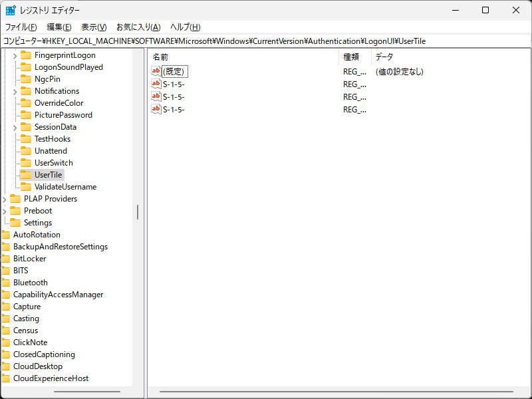Select the Casting key
This screenshot has height=399, width=532.
[26, 319]
